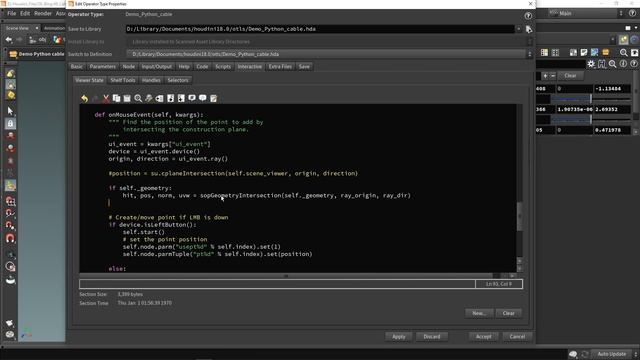Click the plus button next to Clear in right pane
Viewport: 640px width, 360px height.
tap(545, 76)
